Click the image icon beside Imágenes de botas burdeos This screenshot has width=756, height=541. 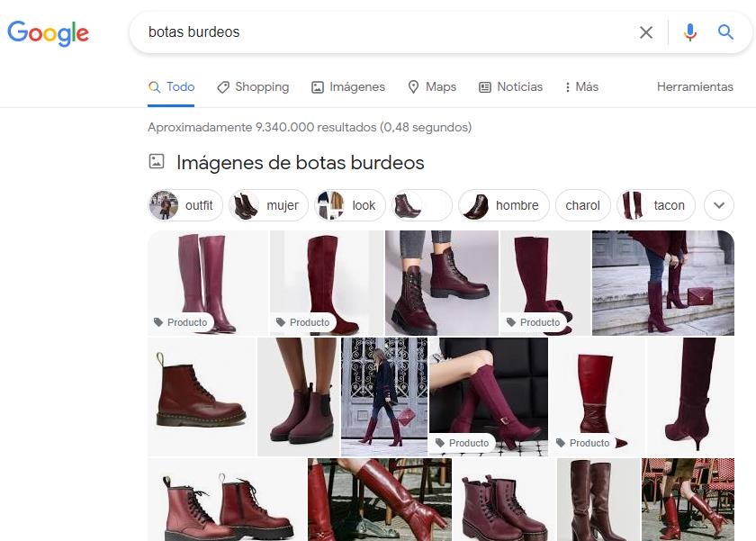coord(157,162)
